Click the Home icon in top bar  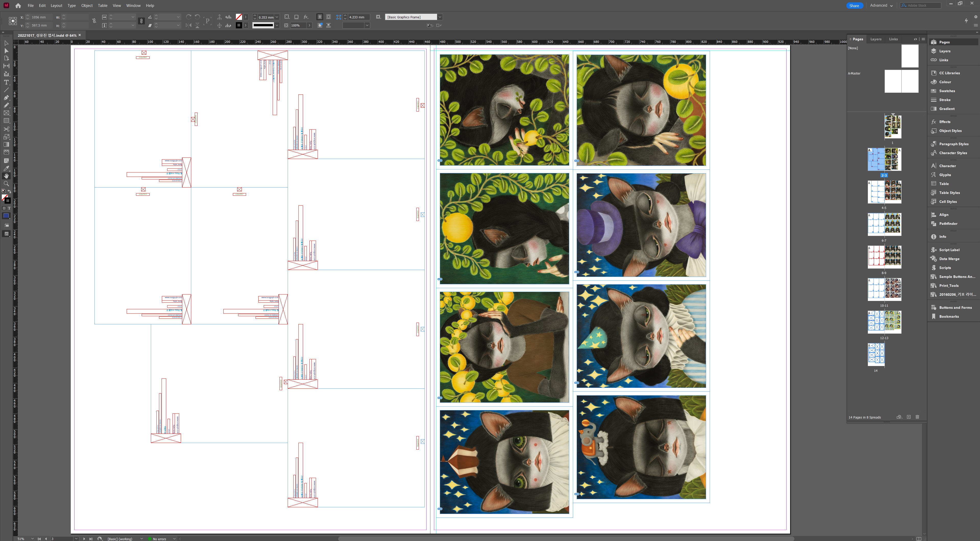18,5
